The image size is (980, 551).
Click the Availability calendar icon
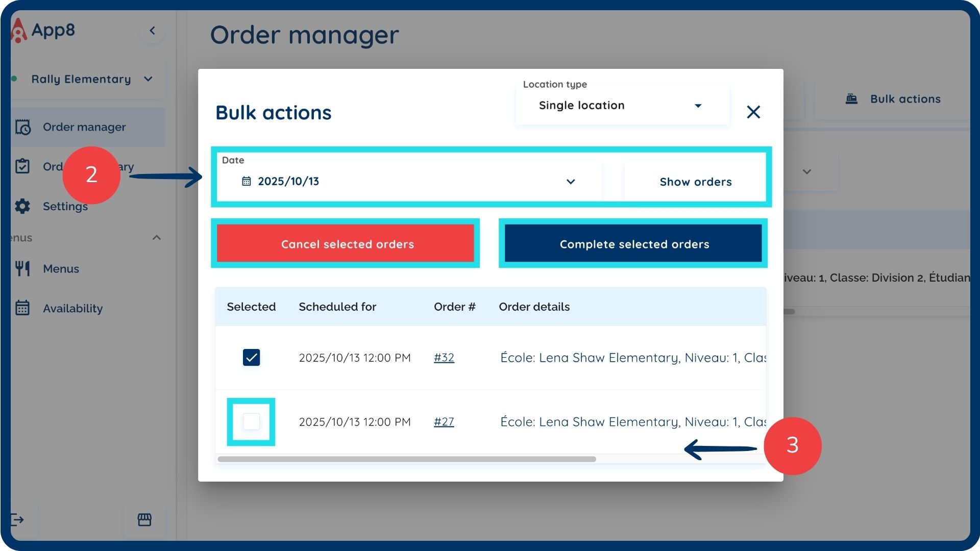click(x=22, y=308)
